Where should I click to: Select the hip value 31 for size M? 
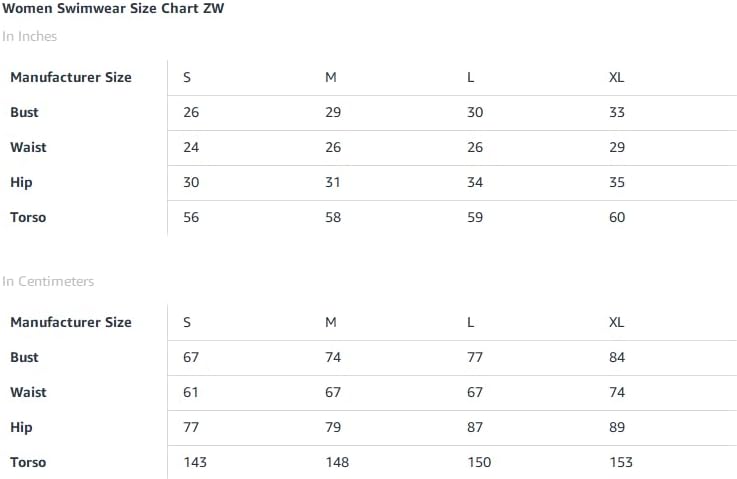coord(333,182)
